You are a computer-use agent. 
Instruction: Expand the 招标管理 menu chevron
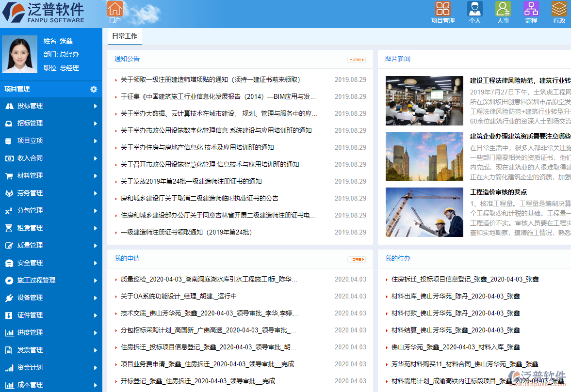click(96, 123)
